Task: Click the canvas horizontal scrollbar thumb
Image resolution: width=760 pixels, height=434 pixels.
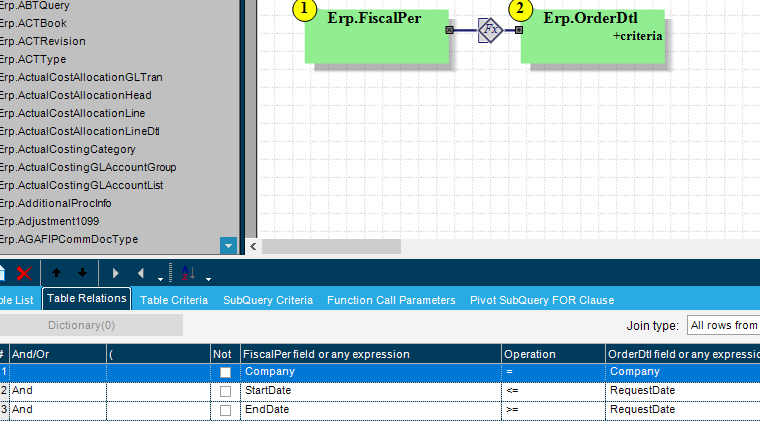Action: pos(332,246)
